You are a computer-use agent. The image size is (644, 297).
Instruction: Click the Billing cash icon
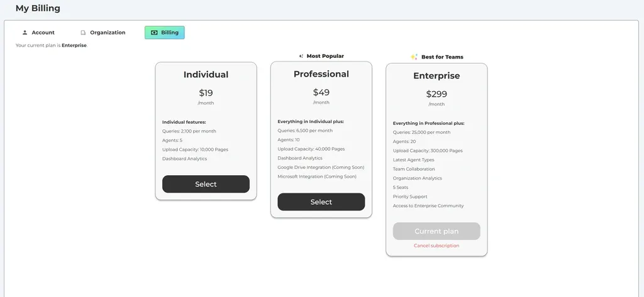[x=155, y=33]
